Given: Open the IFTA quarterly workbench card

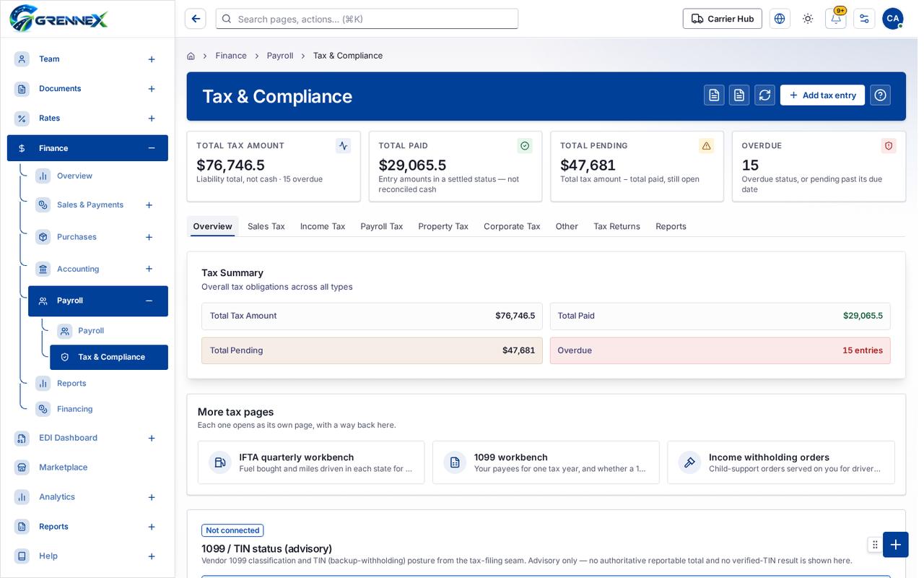Looking at the screenshot, I should point(311,462).
